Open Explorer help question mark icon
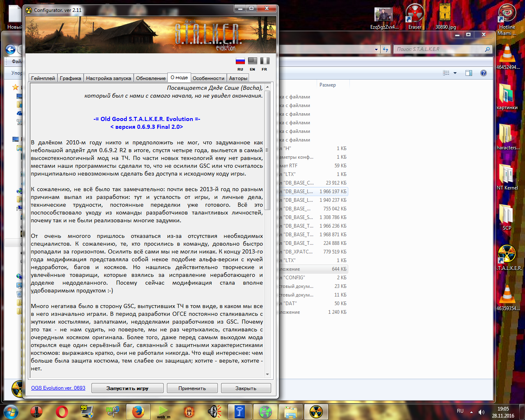This screenshot has width=525, height=420. 484,73
